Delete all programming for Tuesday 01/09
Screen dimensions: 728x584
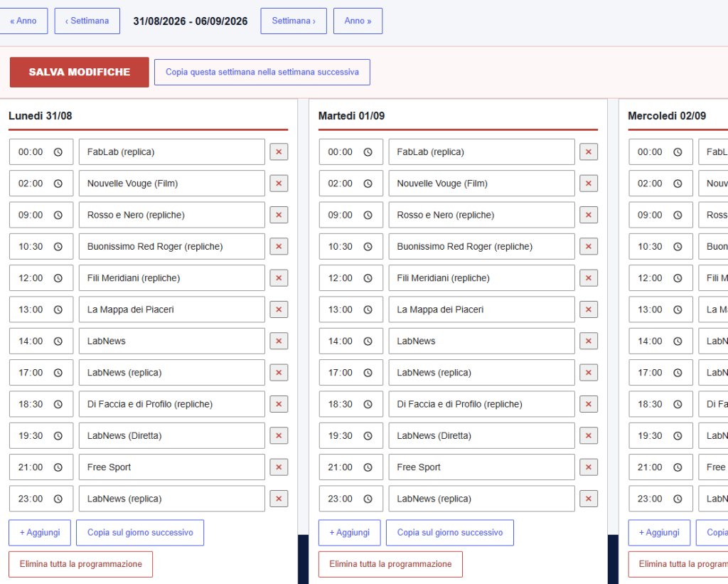(390, 564)
